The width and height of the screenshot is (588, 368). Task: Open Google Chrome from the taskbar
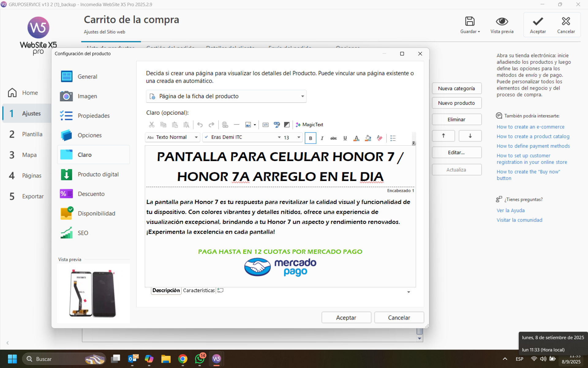[183, 359]
